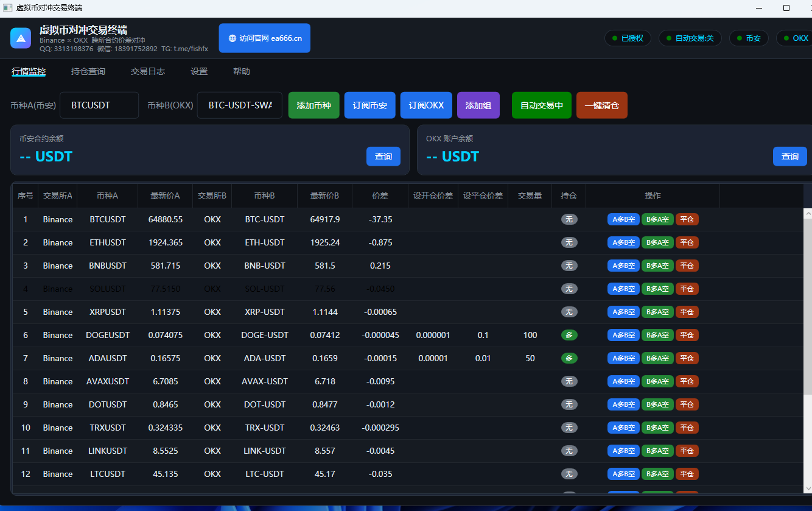Select the price difference cell -37.35
812x511 pixels.
(380, 219)
